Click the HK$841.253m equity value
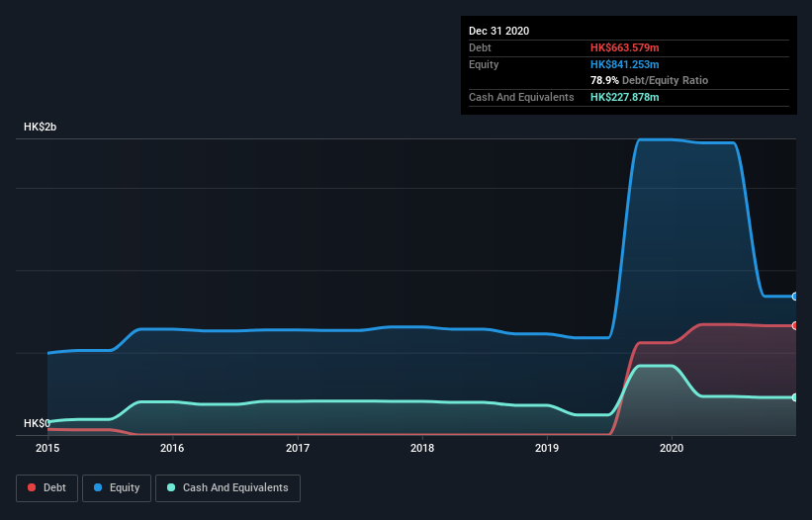Image resolution: width=812 pixels, height=520 pixels. pos(624,64)
